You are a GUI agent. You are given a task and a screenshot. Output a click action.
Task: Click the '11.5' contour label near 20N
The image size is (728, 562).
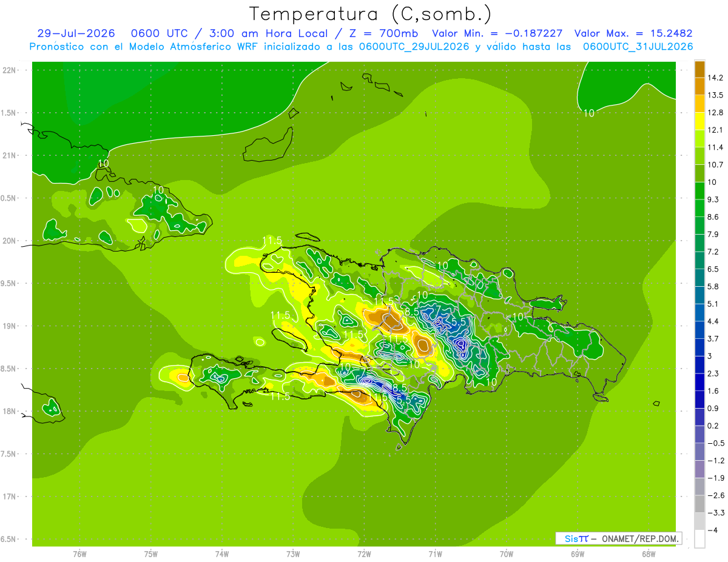[x=272, y=241]
